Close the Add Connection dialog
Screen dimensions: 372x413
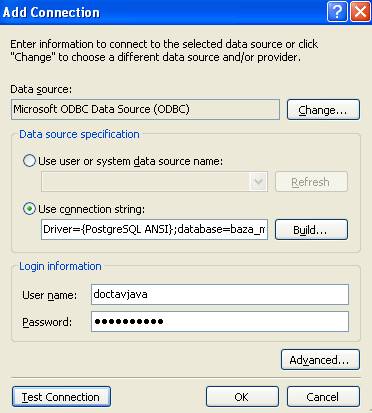tap(360, 12)
